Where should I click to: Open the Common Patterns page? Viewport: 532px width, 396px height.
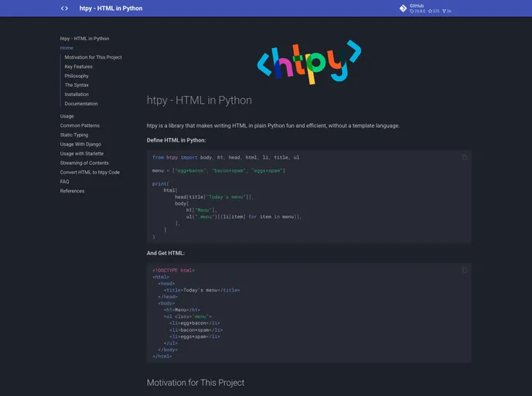tap(80, 125)
